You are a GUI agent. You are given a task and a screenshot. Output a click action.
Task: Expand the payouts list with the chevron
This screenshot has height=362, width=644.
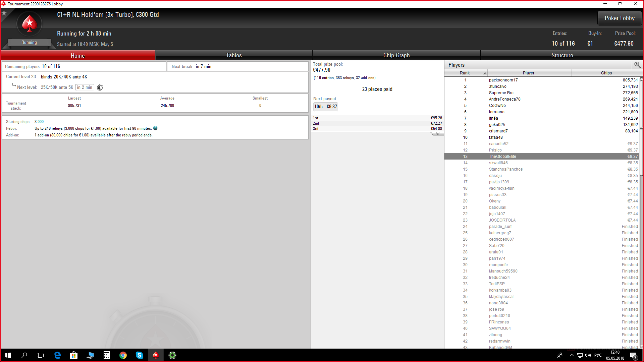click(437, 134)
